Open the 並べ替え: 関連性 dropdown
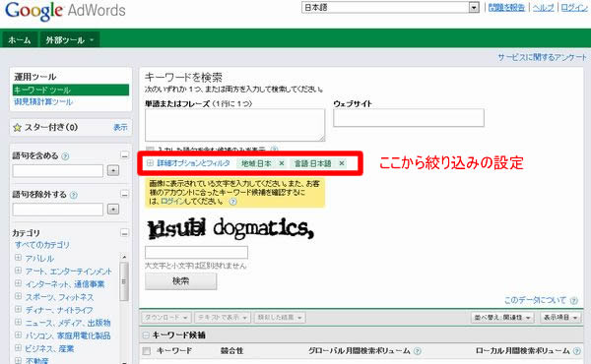This screenshot has width=591, height=364. (x=502, y=318)
